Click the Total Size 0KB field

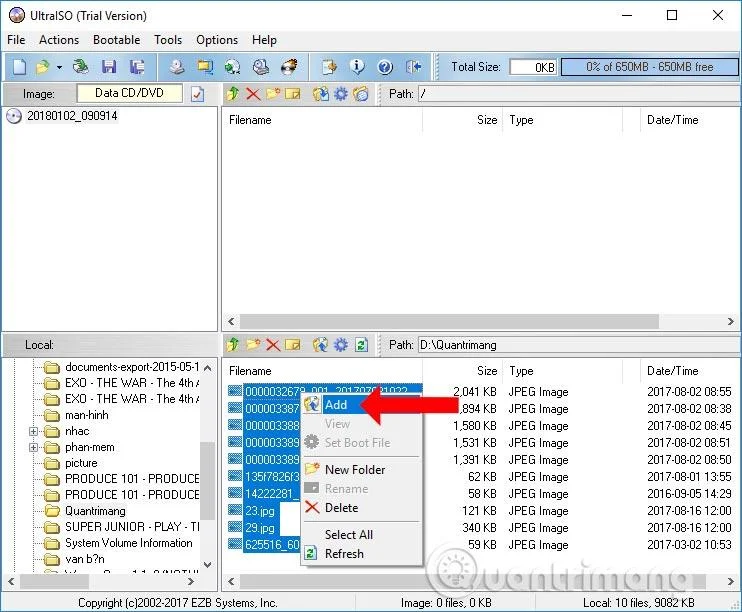(x=534, y=67)
